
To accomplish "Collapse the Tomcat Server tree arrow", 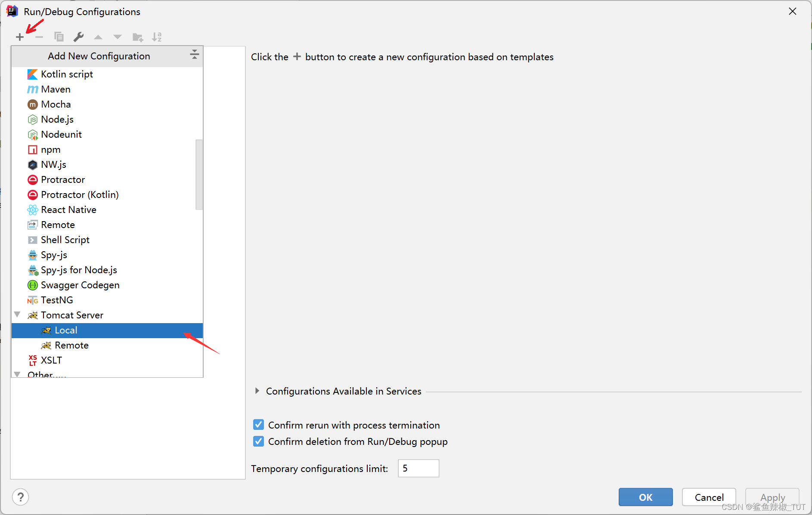I will click(x=17, y=315).
